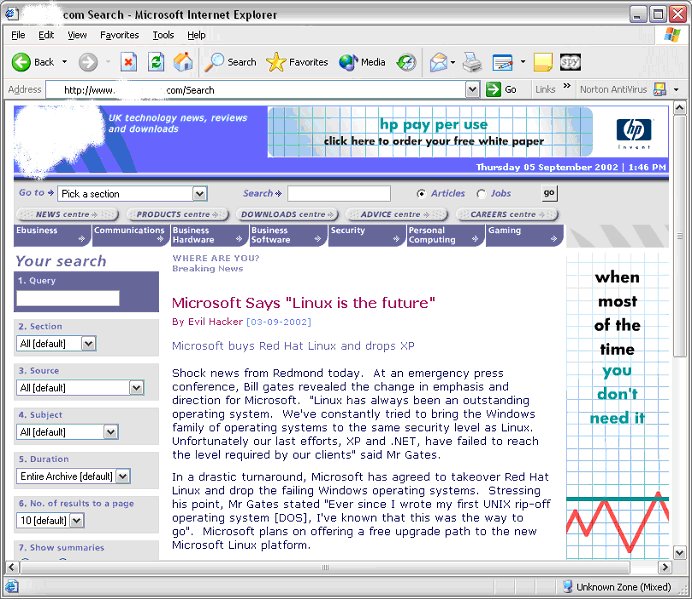Open History with the clock icon
692x602 pixels.
coord(406,62)
